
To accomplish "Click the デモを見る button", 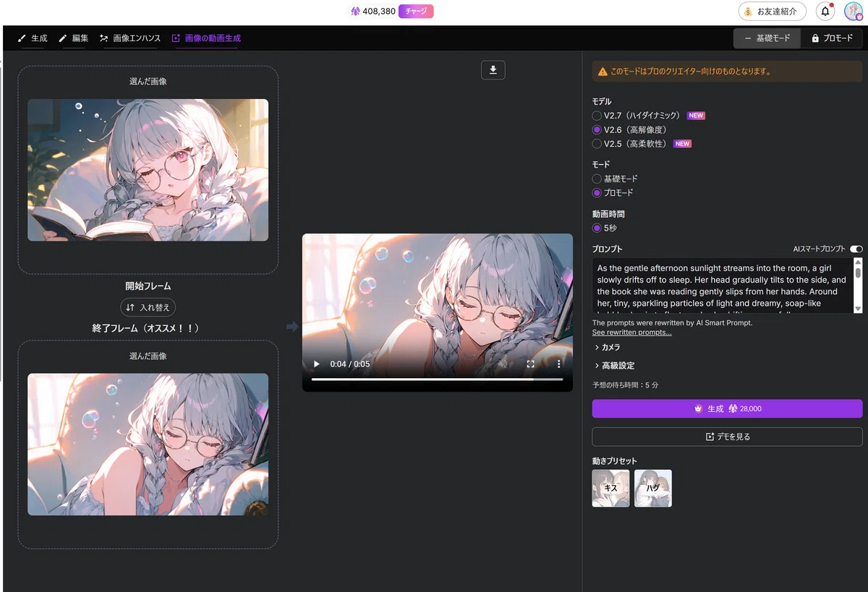I will (x=727, y=437).
